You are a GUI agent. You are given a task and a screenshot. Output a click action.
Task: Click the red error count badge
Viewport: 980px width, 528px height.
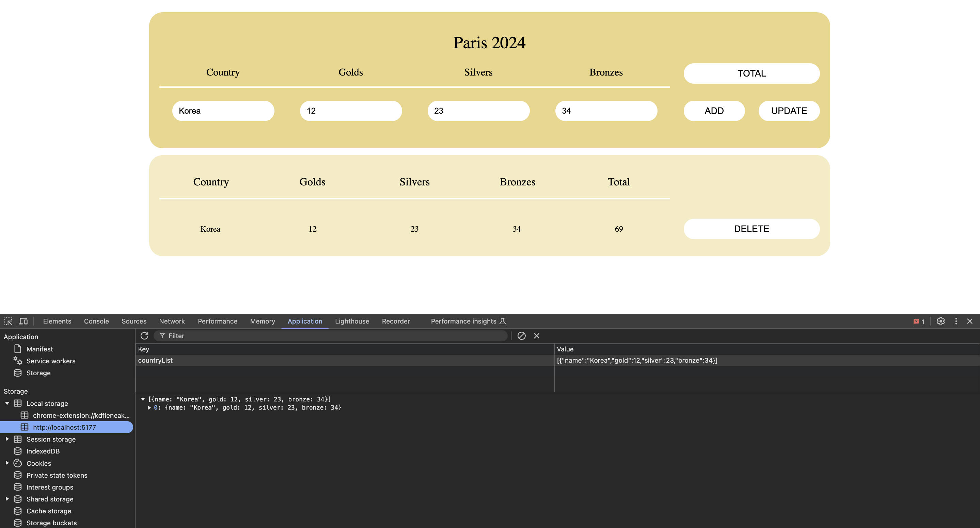click(918, 321)
